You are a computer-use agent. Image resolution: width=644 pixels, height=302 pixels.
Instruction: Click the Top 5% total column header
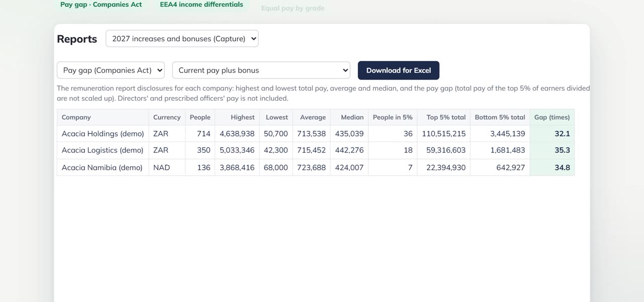pos(444,117)
